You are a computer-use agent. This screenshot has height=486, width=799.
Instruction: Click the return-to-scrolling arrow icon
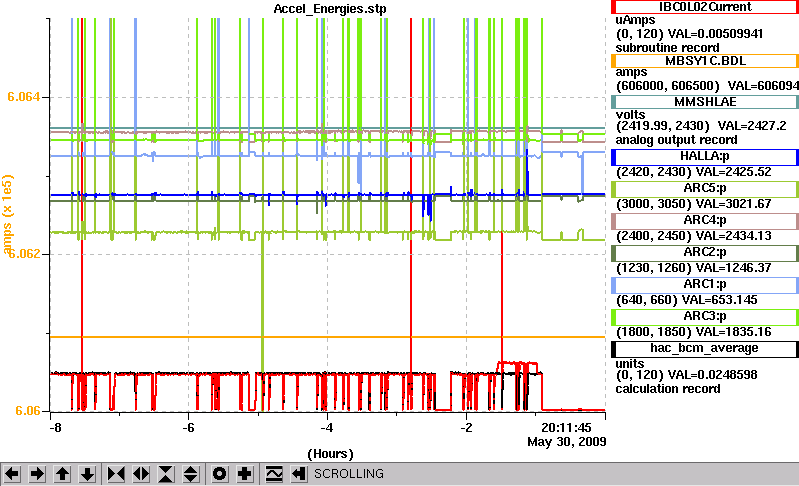click(299, 474)
